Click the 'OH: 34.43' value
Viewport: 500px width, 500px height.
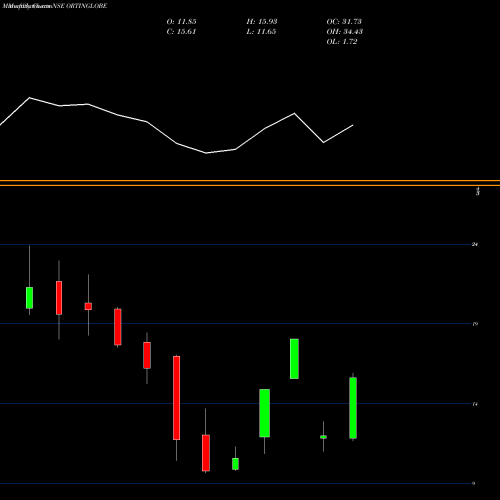345,32
